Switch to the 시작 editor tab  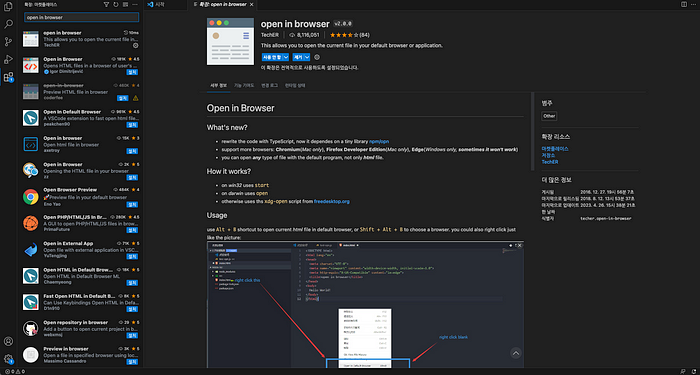point(166,4)
